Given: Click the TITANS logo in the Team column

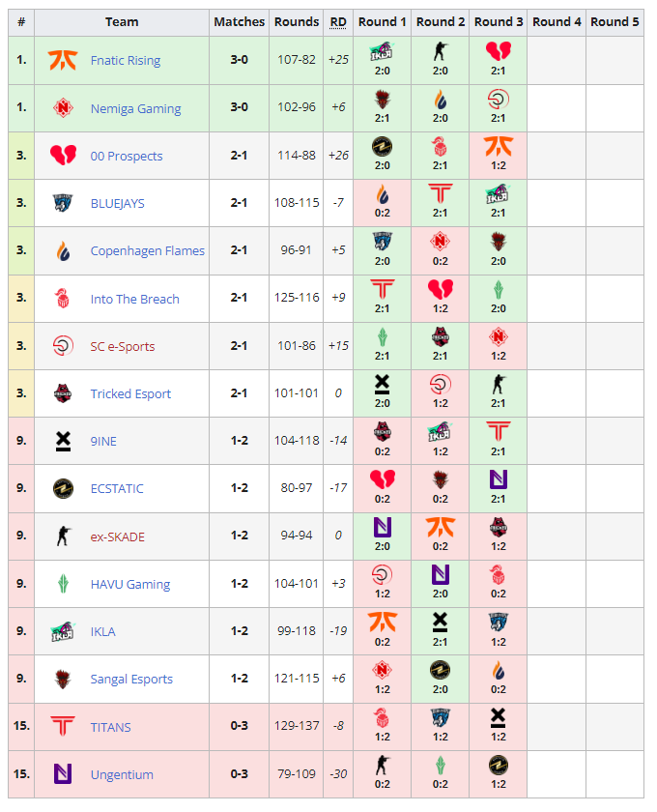Looking at the screenshot, I should [63, 726].
